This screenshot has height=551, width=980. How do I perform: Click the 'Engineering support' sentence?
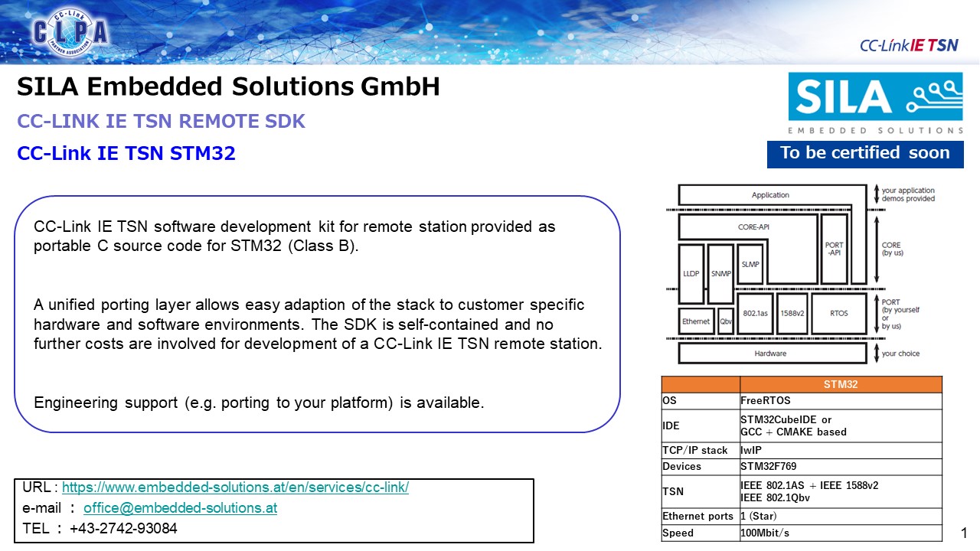click(259, 403)
